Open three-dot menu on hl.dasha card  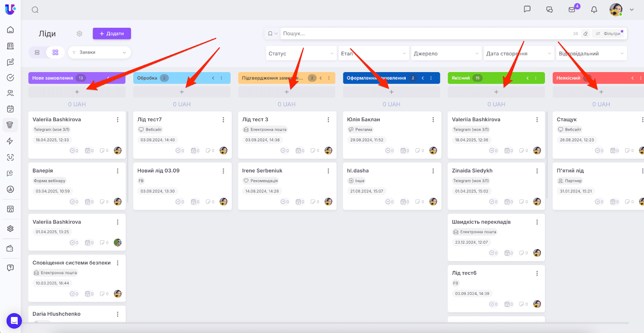tap(433, 171)
